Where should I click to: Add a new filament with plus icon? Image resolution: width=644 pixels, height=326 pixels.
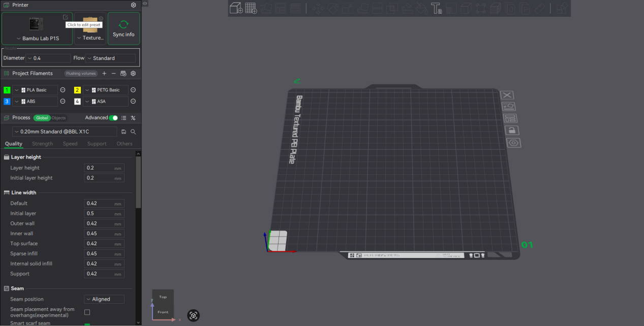coord(104,74)
